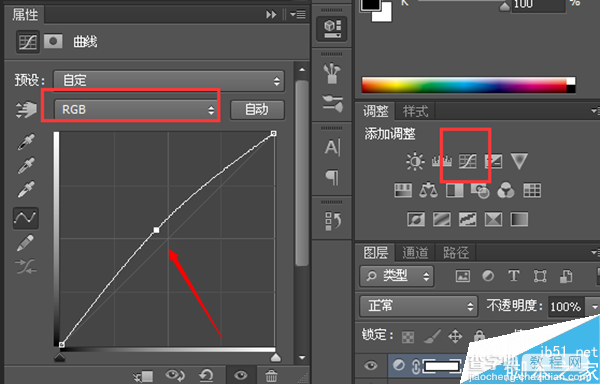Select the curves adjustment icon in Properties

coord(28,42)
